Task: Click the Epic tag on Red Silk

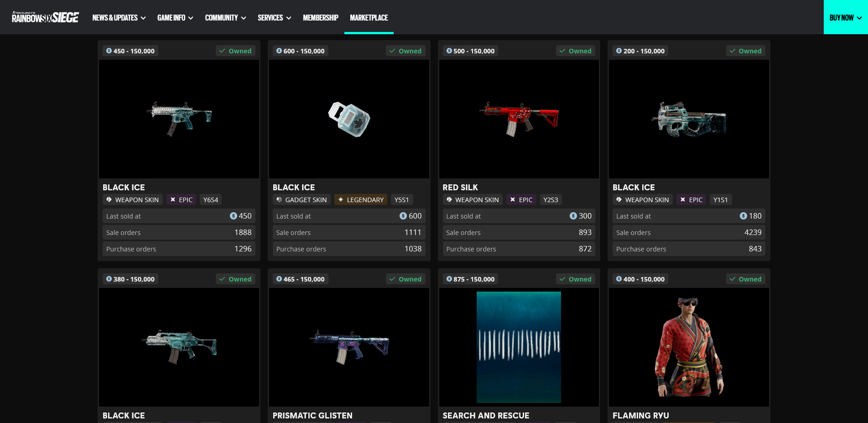Action: click(521, 199)
